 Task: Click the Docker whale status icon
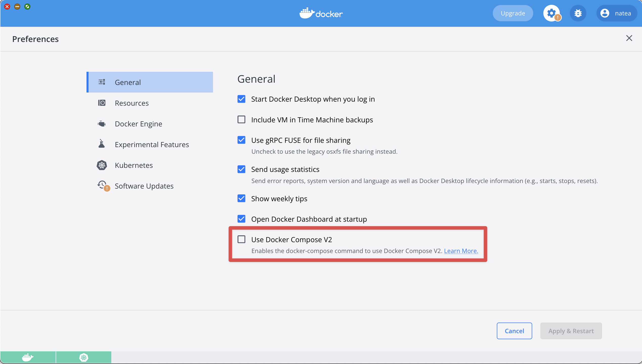[x=28, y=357]
